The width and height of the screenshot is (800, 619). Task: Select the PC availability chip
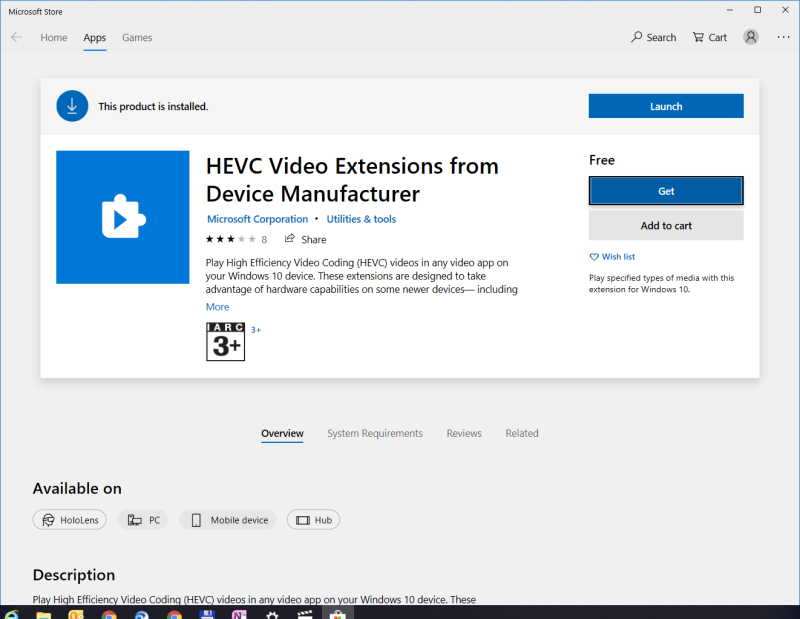[x=143, y=519]
